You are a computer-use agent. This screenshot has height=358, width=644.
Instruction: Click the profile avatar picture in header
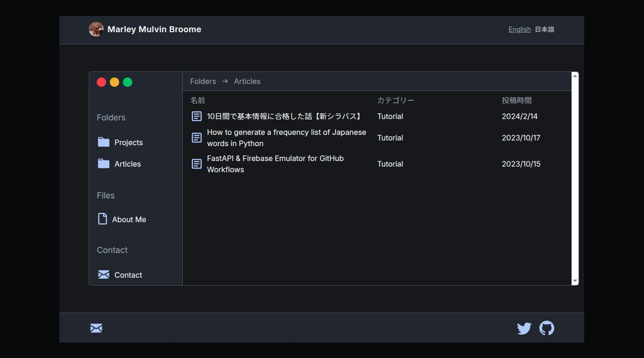pos(96,29)
